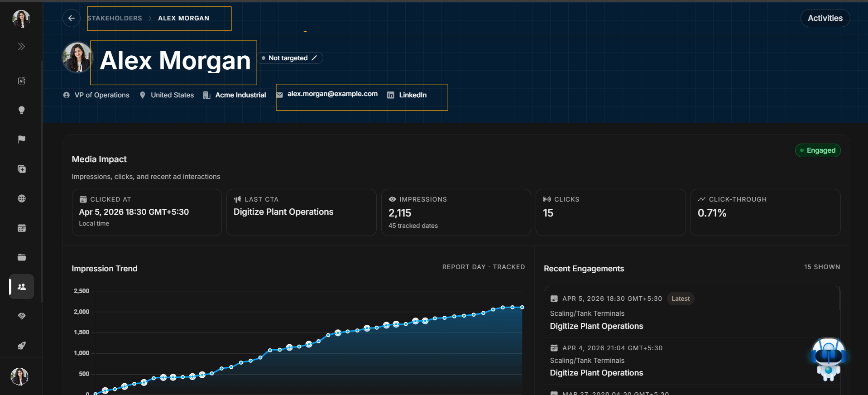
Task: Click VP of Operations title text
Action: click(x=102, y=95)
